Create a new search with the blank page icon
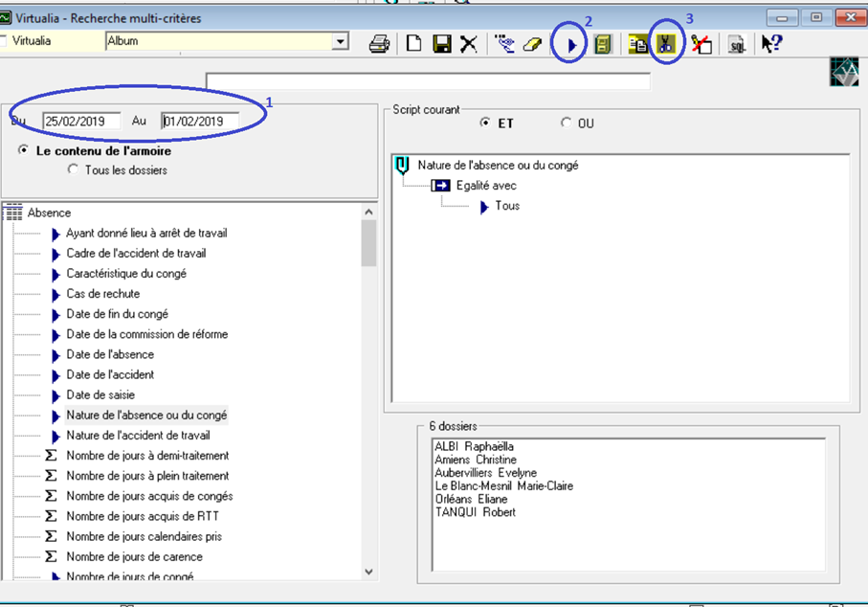 click(413, 44)
